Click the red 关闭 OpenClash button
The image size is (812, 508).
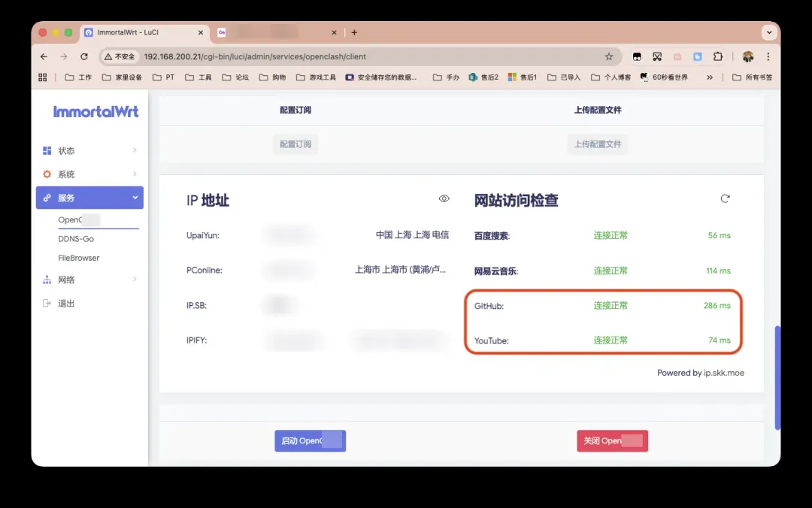(x=612, y=441)
